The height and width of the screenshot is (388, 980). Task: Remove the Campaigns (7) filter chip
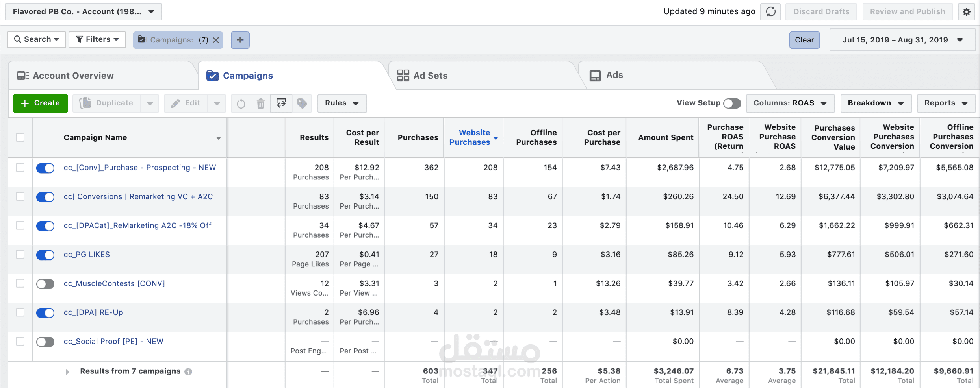(x=216, y=40)
